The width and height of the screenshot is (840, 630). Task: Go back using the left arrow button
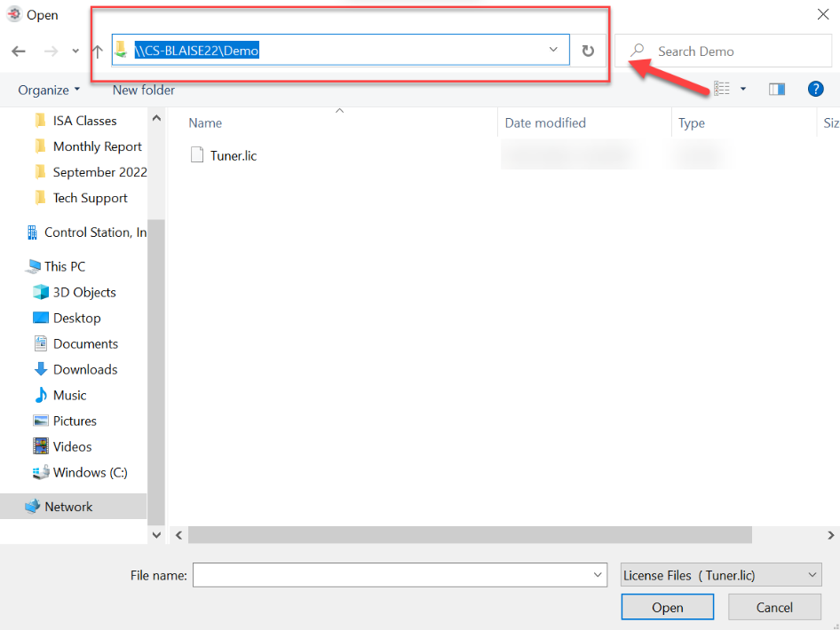tap(19, 51)
